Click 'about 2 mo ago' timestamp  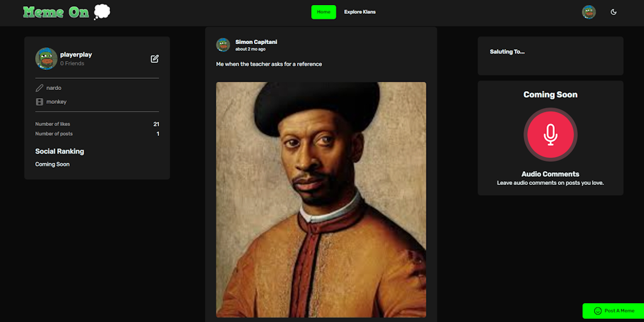250,49
